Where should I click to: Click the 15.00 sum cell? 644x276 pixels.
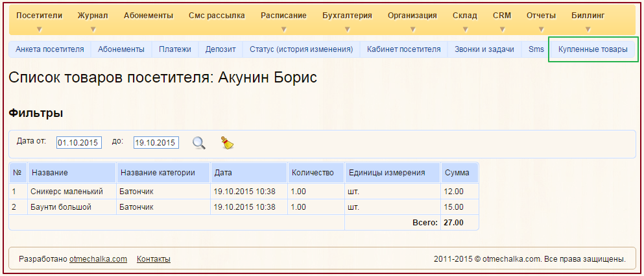tap(460, 207)
